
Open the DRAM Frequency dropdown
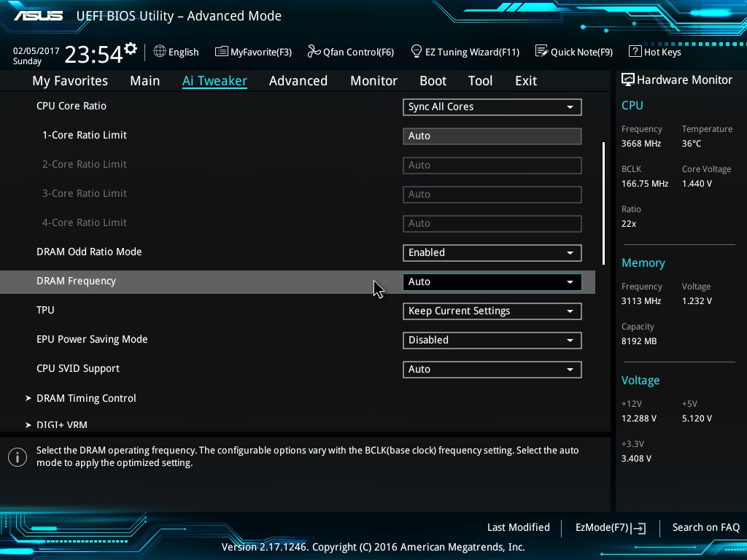492,282
